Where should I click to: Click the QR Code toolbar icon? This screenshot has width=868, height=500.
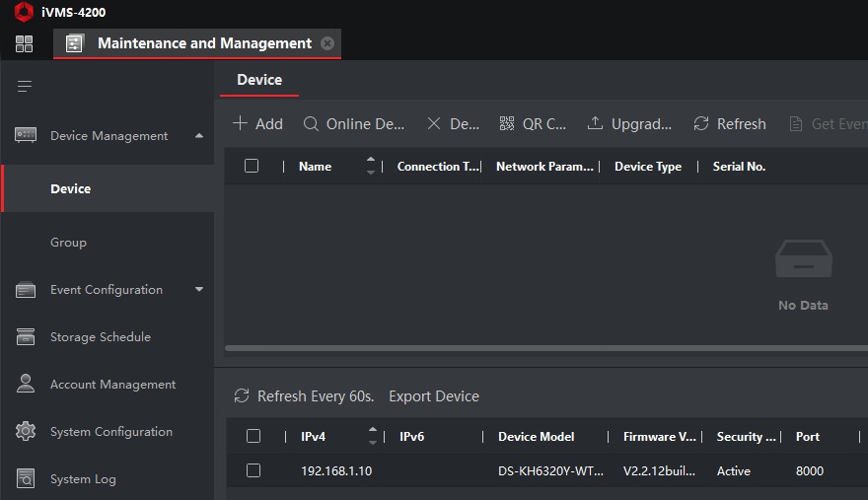(x=507, y=123)
